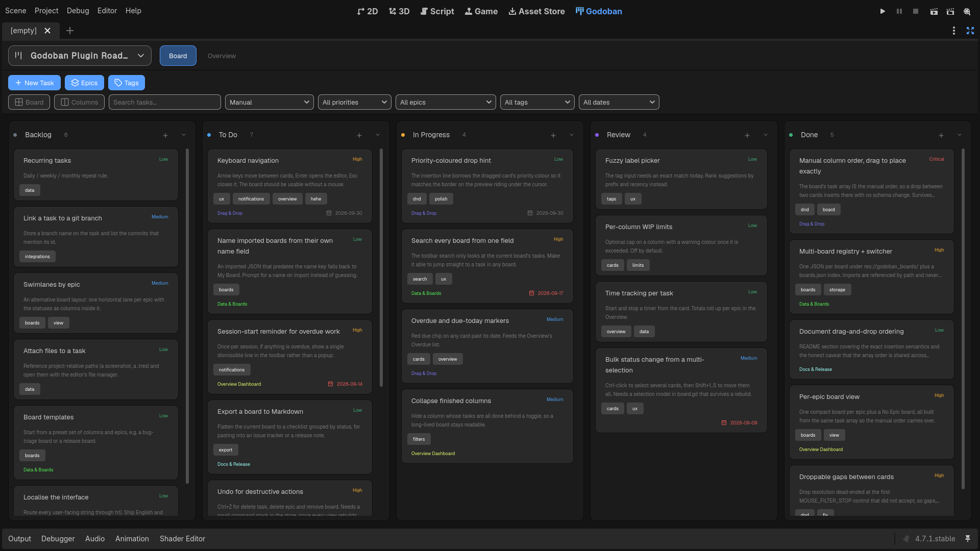Click the Search tasks field
The height and width of the screenshot is (551, 980).
tap(164, 102)
